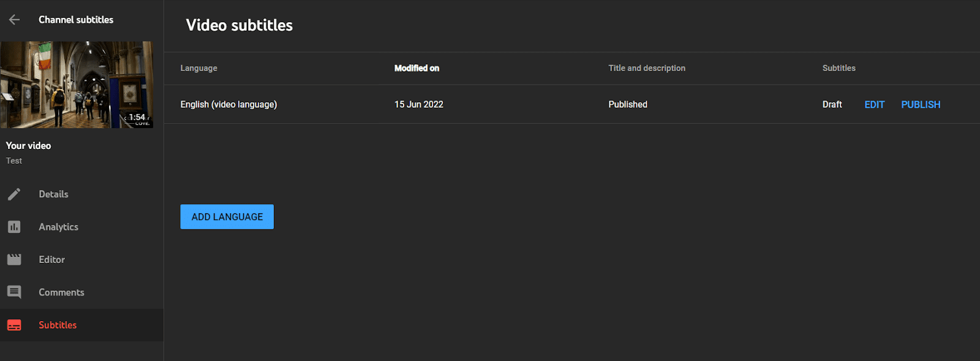Viewport: 980px width, 361px height.
Task: Click the red Subtitles icon
Action: [x=14, y=325]
